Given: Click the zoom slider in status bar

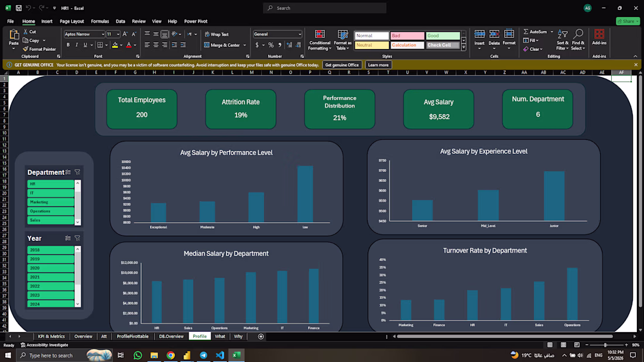Looking at the screenshot, I should tap(606, 345).
